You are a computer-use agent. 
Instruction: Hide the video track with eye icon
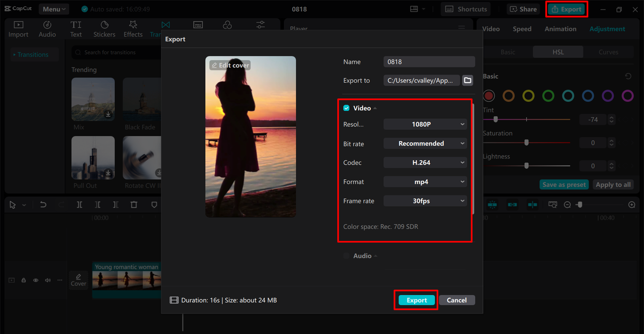click(x=36, y=280)
